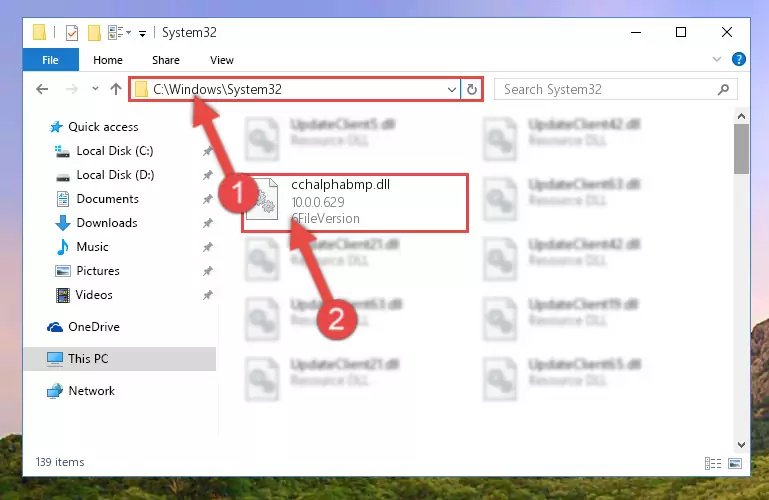Click the title bar folder icon
The width and height of the screenshot is (769, 500).
[39, 32]
